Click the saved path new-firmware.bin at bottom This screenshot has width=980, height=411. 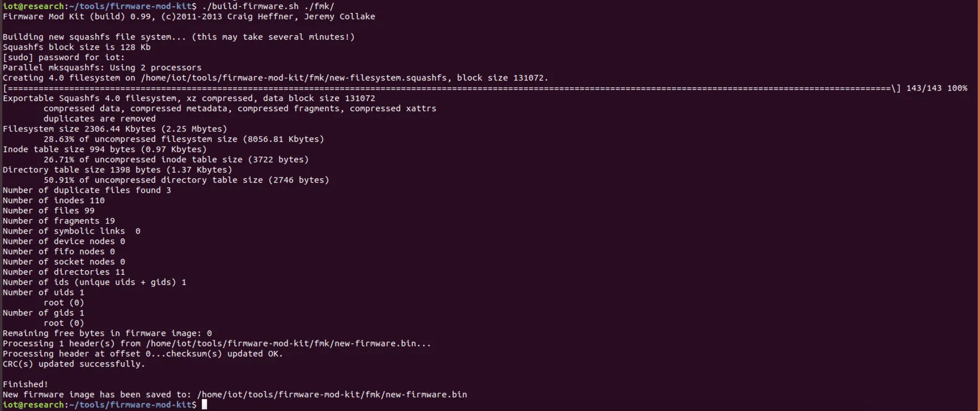332,394
